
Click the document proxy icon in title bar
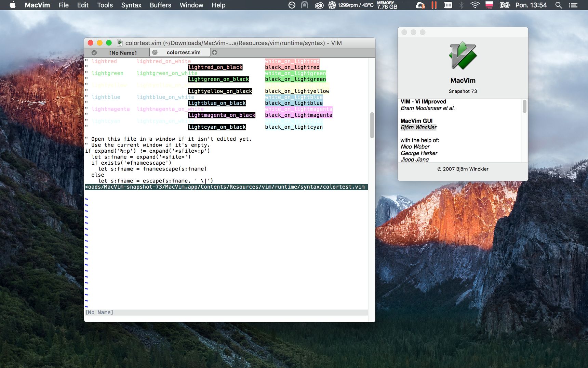[x=120, y=43]
